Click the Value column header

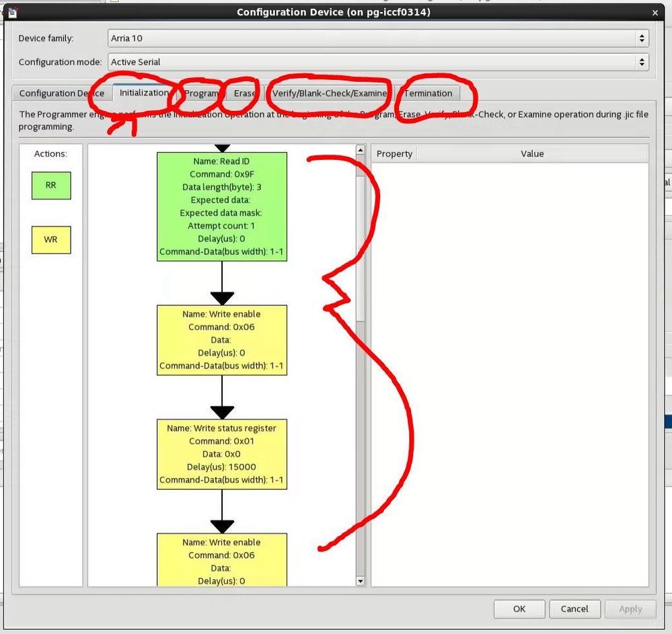[x=532, y=154]
